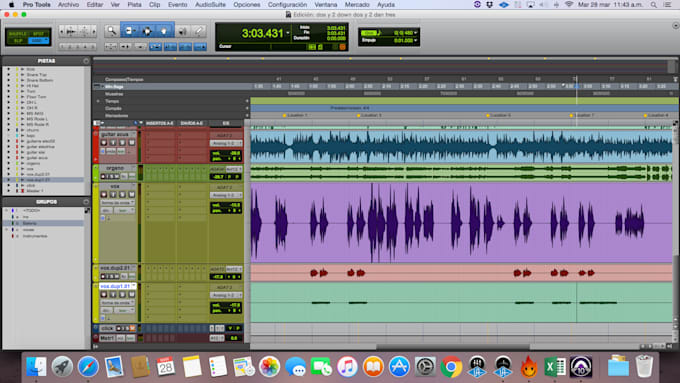This screenshot has height=383, width=680.
Task: Mute the guitar acus track
Action: [x=131, y=143]
